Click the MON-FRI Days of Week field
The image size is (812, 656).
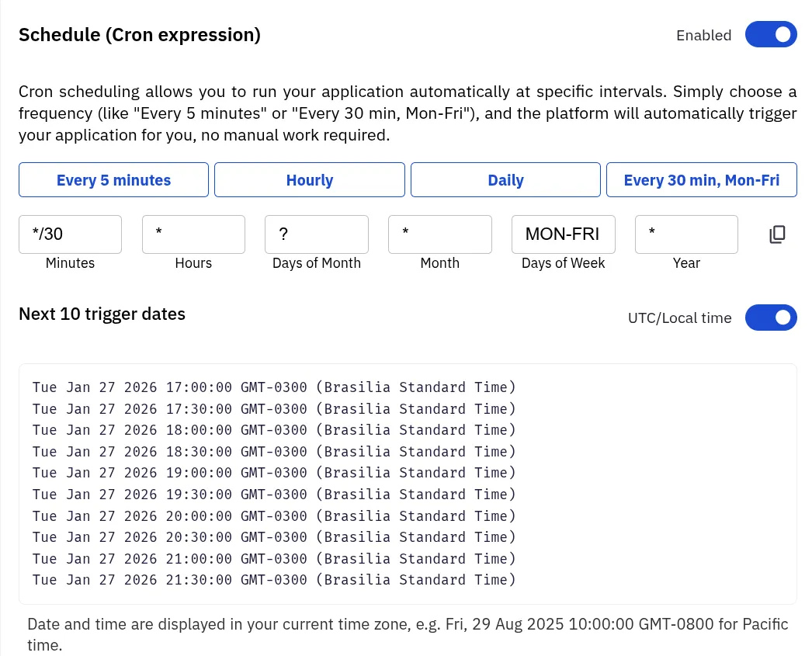click(563, 234)
